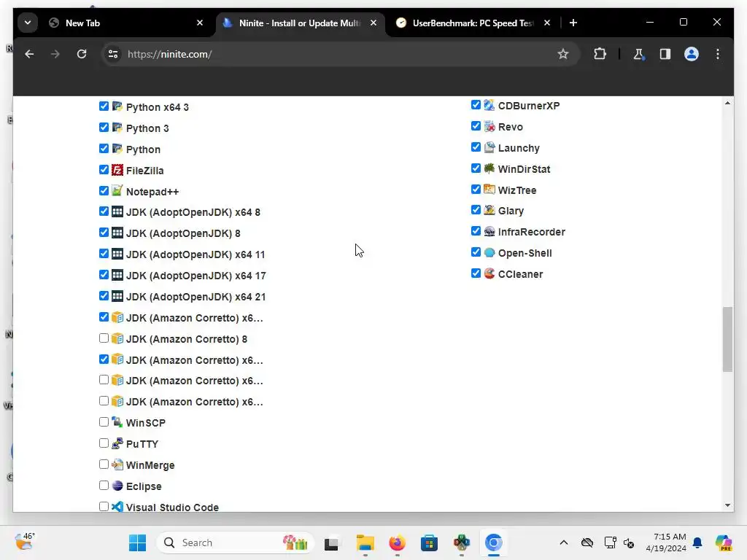Bookmark this page with the star icon
The height and width of the screenshot is (560, 747).
(563, 54)
